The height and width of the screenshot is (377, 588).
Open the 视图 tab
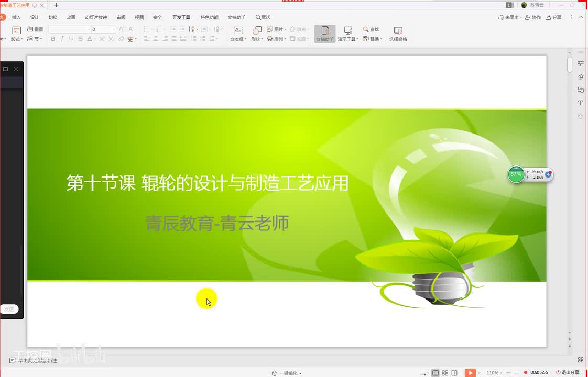click(x=139, y=17)
